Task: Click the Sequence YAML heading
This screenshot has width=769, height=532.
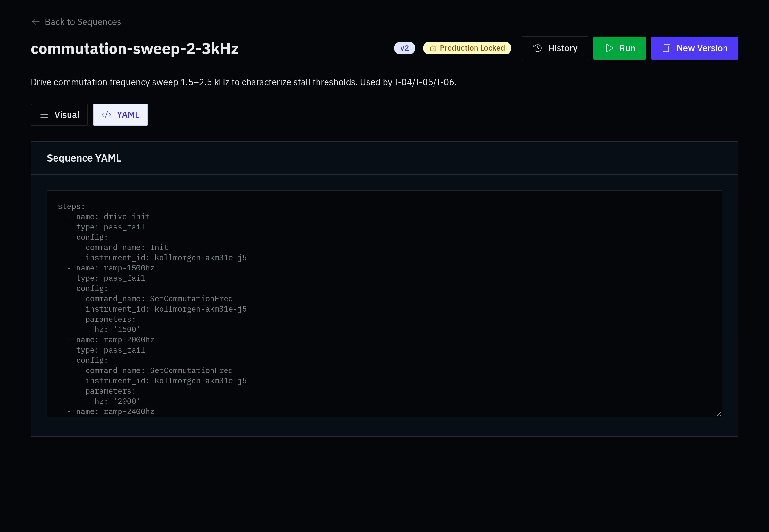Action: click(84, 158)
